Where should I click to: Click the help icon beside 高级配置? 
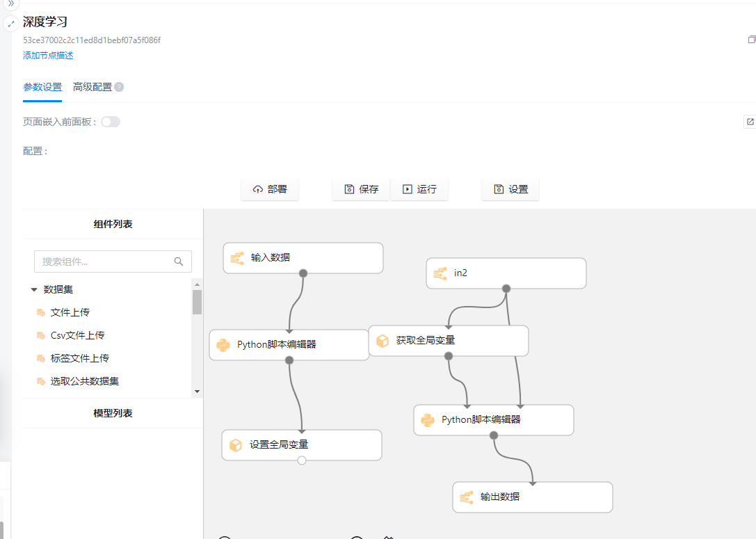119,87
